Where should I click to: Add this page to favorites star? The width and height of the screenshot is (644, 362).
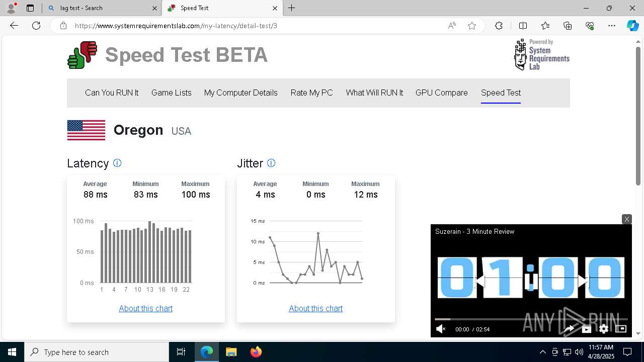(472, 26)
